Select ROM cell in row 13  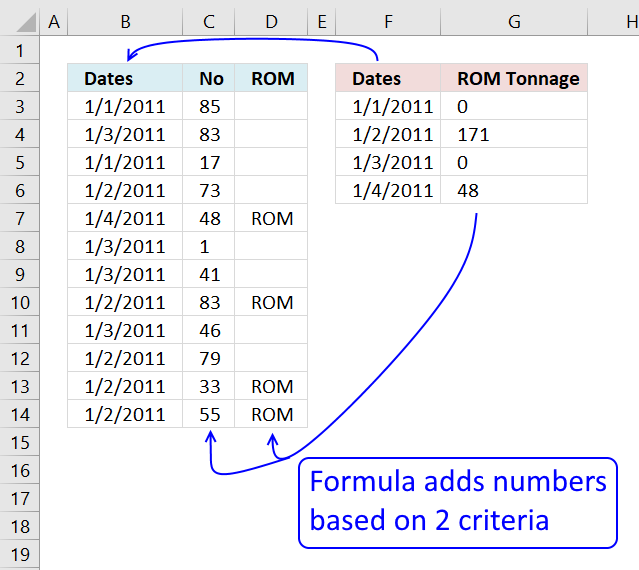click(x=271, y=386)
